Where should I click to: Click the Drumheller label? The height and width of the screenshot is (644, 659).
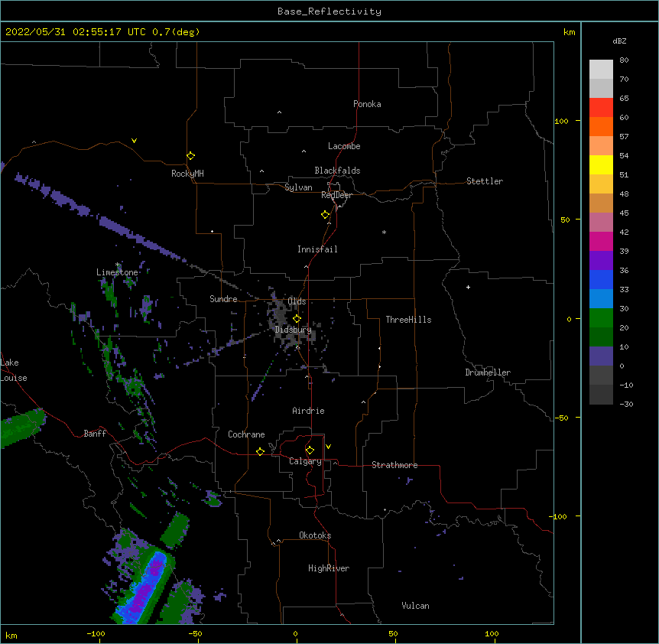(488, 372)
